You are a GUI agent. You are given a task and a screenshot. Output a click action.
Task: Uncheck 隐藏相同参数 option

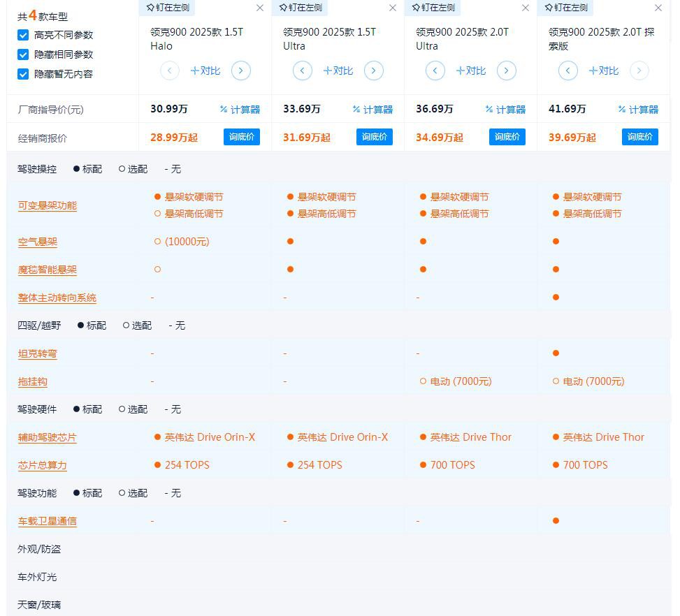(x=23, y=54)
